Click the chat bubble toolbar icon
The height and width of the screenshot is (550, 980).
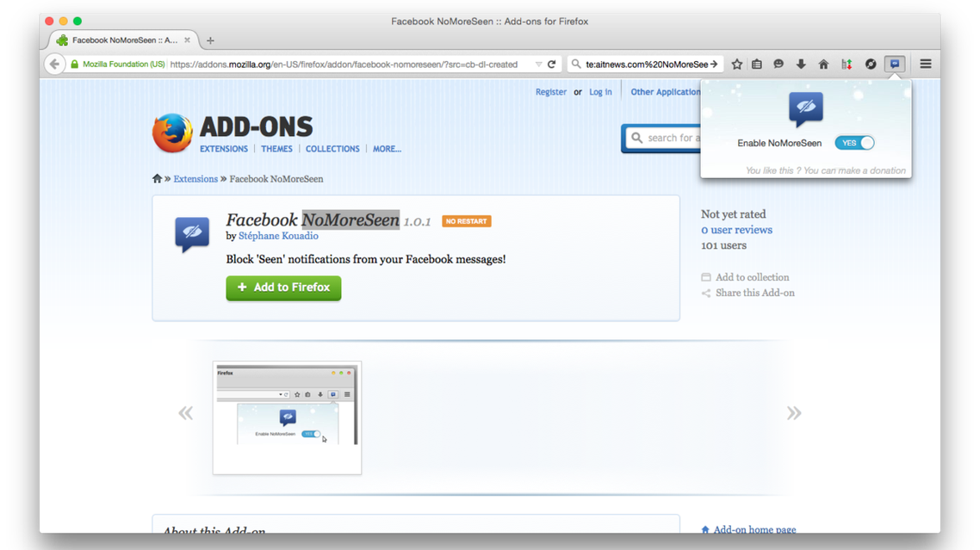pos(778,64)
